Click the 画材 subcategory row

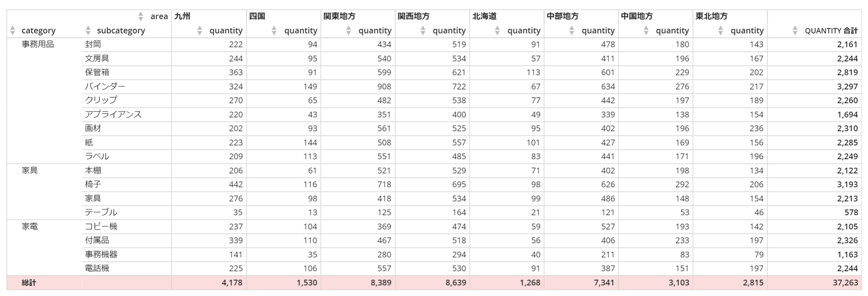pyautogui.click(x=93, y=128)
